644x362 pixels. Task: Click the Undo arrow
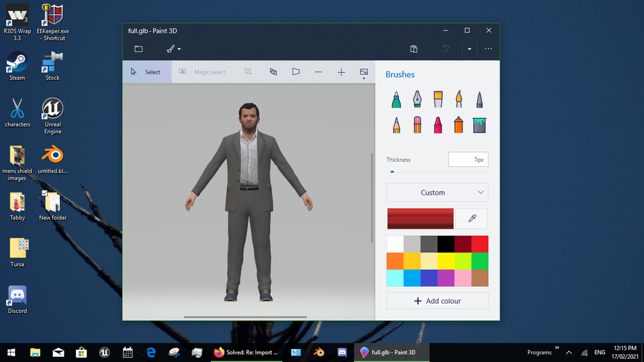click(x=446, y=49)
